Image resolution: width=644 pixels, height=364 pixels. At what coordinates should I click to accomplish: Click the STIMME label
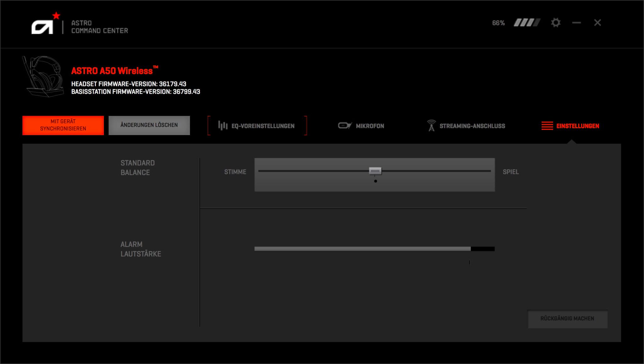pos(235,172)
